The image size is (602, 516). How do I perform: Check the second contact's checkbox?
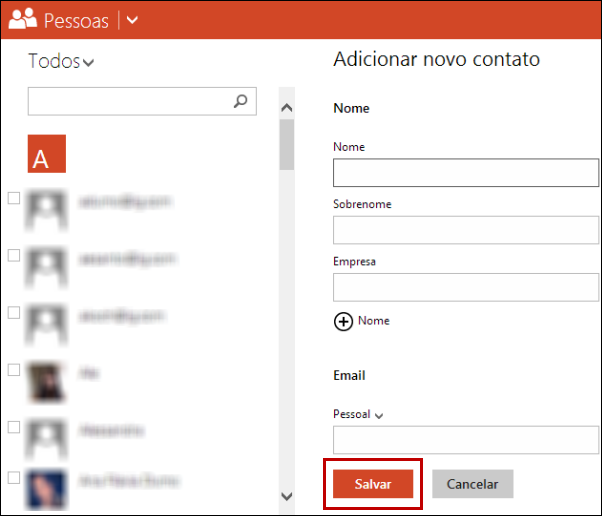(x=14, y=255)
